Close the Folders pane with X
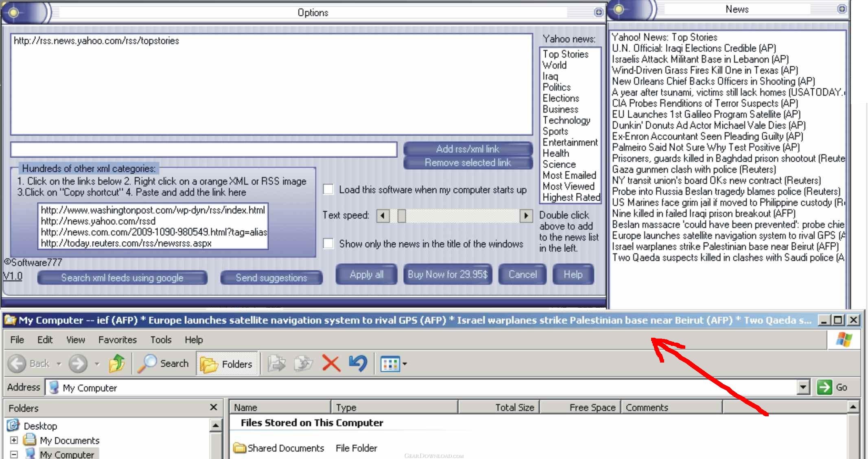The width and height of the screenshot is (868, 459). coord(213,407)
